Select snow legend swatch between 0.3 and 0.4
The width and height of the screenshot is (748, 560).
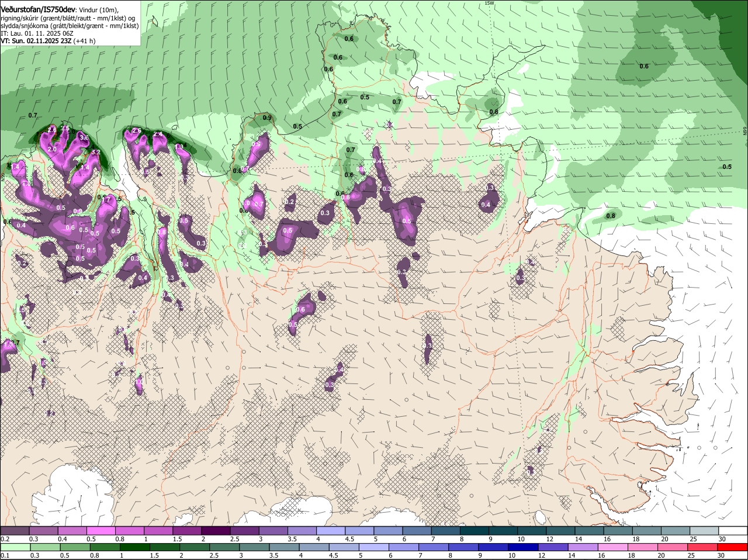[43, 531]
